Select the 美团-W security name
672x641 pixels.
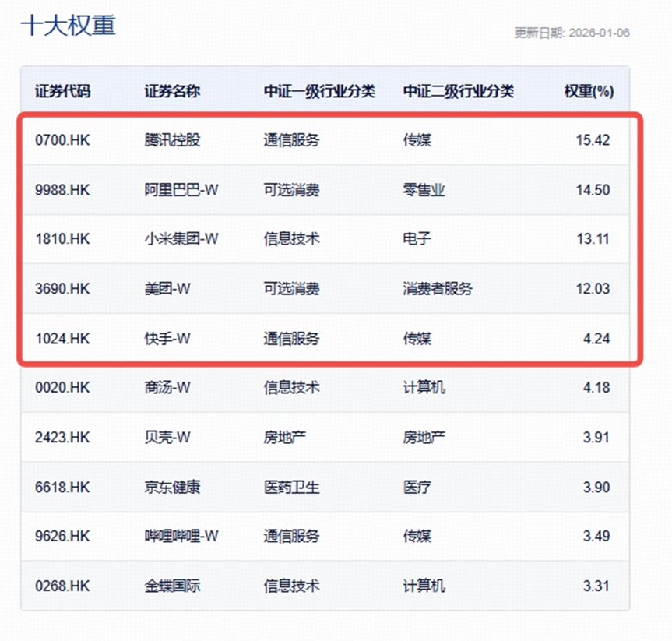click(167, 289)
